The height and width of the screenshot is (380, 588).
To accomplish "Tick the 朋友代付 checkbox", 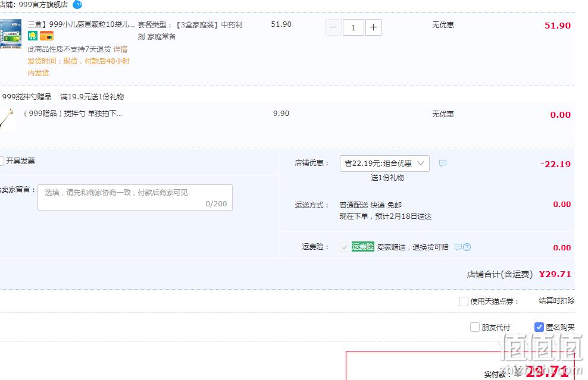I will (475, 327).
